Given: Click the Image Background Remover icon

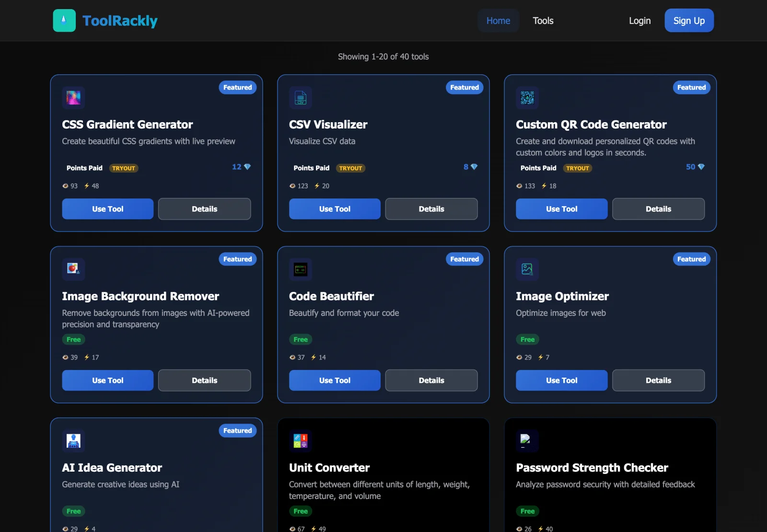Looking at the screenshot, I should click(73, 269).
